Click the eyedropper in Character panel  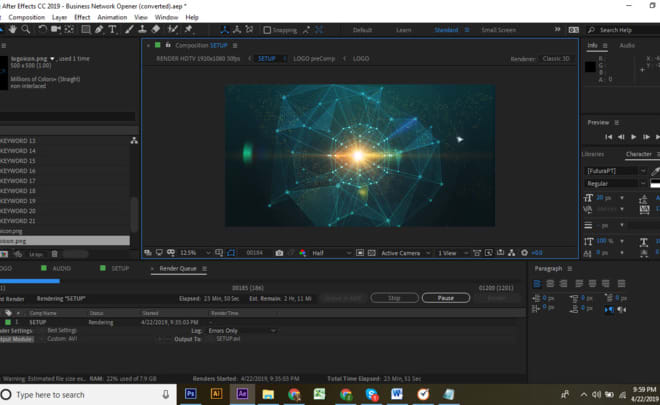(655, 171)
